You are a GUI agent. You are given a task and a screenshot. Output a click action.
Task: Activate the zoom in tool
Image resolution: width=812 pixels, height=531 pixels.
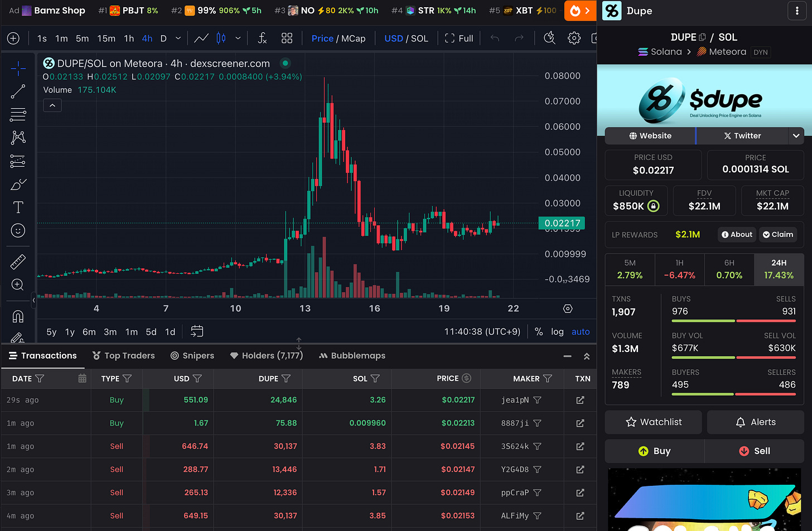click(x=18, y=284)
